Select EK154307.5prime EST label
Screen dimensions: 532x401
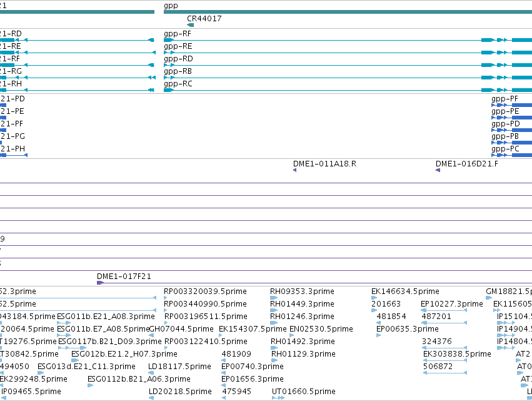(x=253, y=329)
